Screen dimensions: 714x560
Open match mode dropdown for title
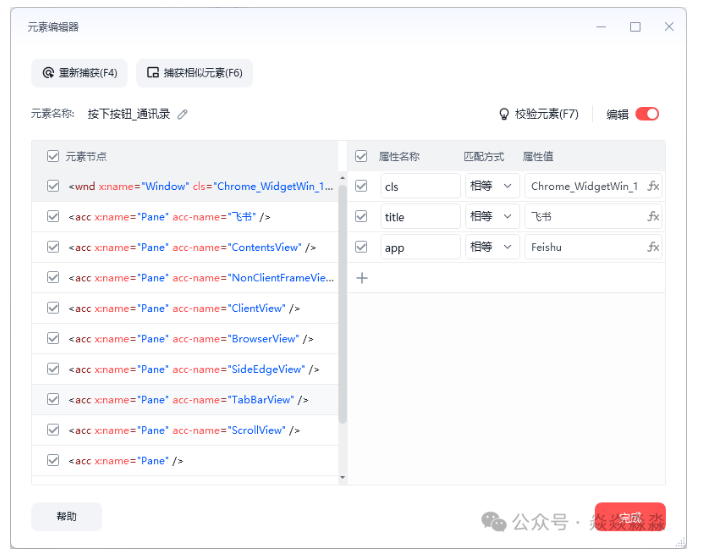coord(492,216)
